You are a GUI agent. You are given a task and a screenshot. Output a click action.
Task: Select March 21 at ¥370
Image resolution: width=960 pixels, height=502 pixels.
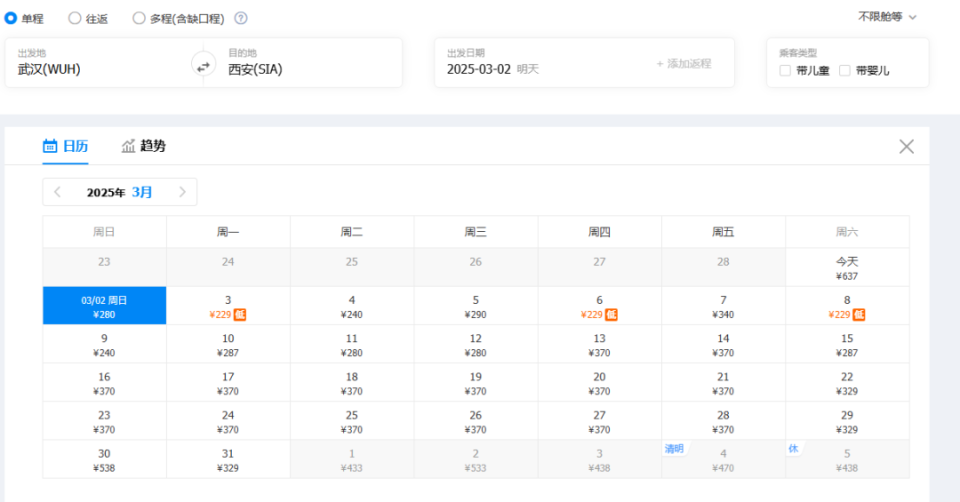(x=723, y=383)
